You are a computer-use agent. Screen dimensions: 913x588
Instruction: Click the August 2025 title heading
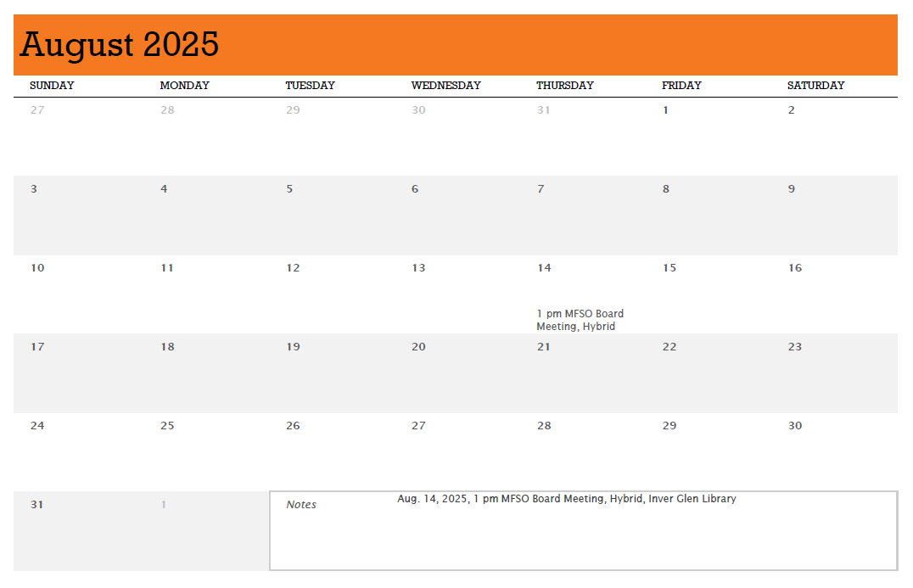click(120, 44)
